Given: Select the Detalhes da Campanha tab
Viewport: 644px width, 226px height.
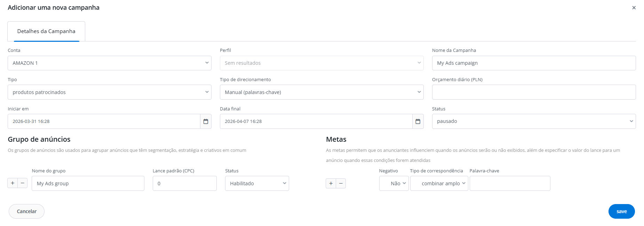Looking at the screenshot, I should 46,31.
